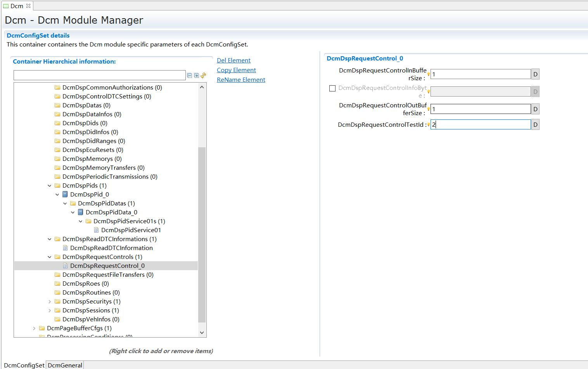Click the container tree filter text box
This screenshot has width=588, height=369.
pyautogui.click(x=100, y=75)
